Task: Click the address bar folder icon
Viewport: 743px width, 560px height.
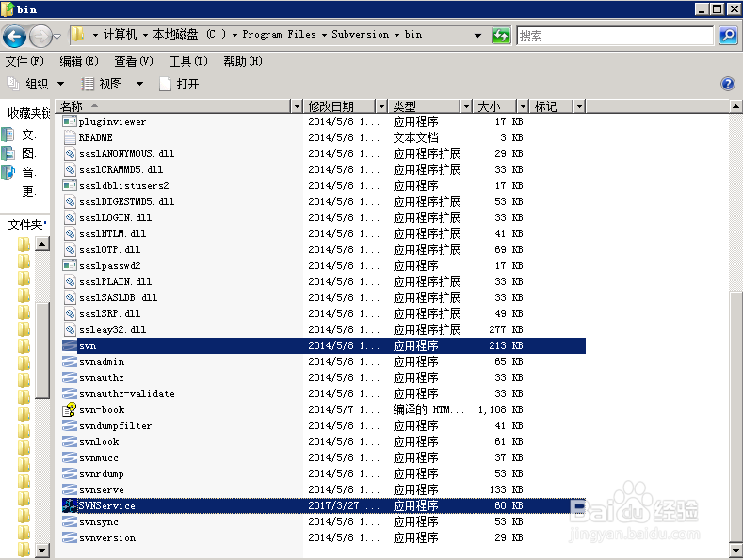Action: [77, 35]
